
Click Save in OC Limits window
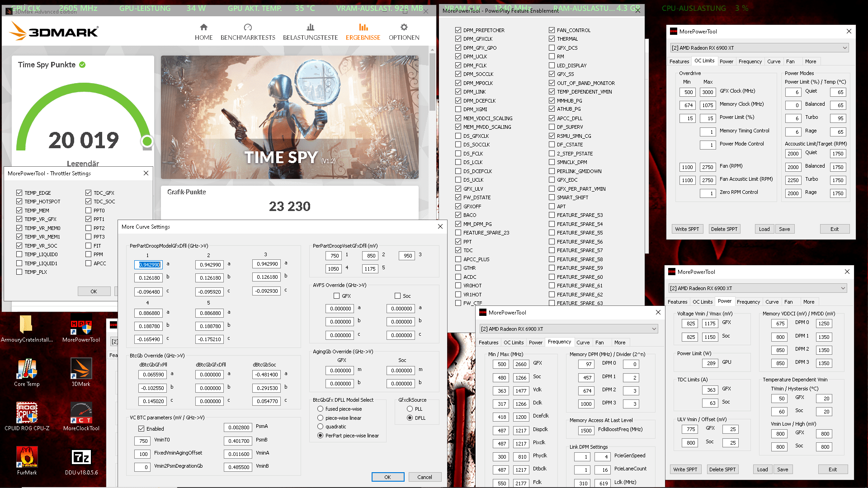pos(784,229)
